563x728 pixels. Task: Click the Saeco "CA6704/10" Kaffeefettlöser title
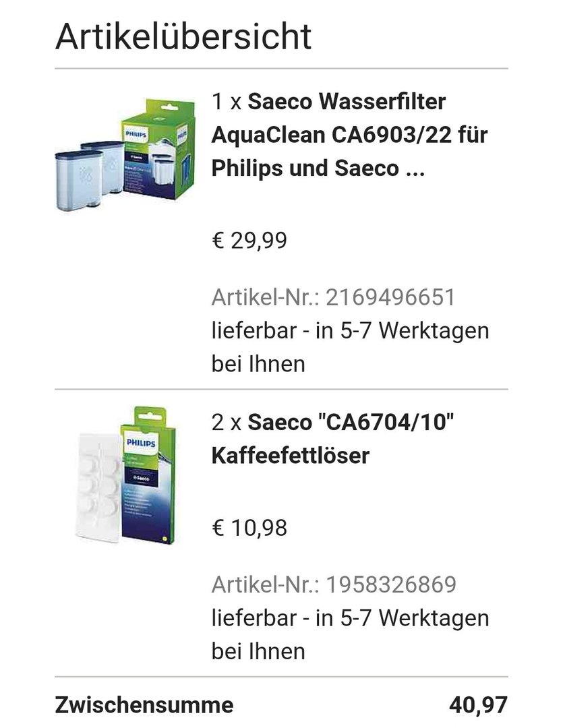point(332,439)
